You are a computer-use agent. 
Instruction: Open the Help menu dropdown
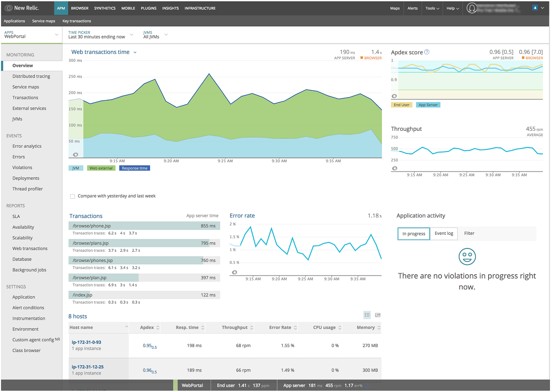click(x=453, y=8)
